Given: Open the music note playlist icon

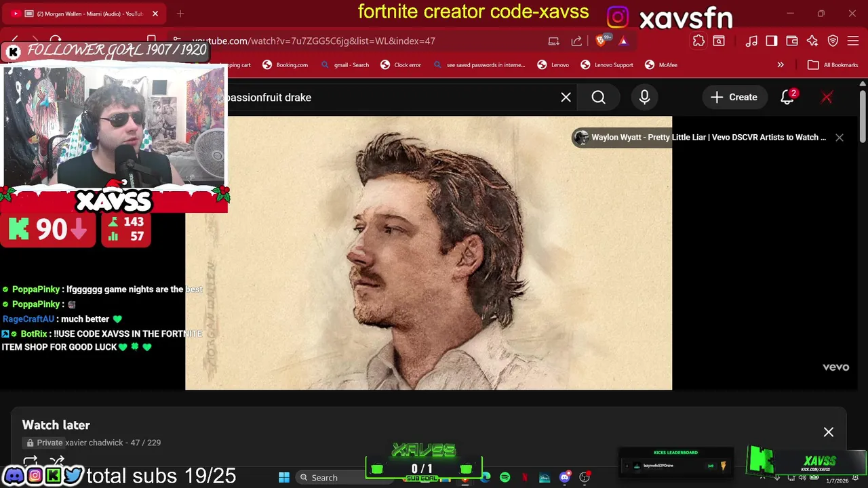Looking at the screenshot, I should click(751, 41).
